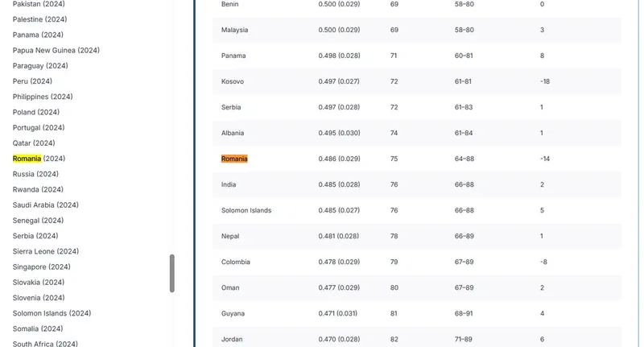Select Poland (2024) in the country list

click(35, 112)
